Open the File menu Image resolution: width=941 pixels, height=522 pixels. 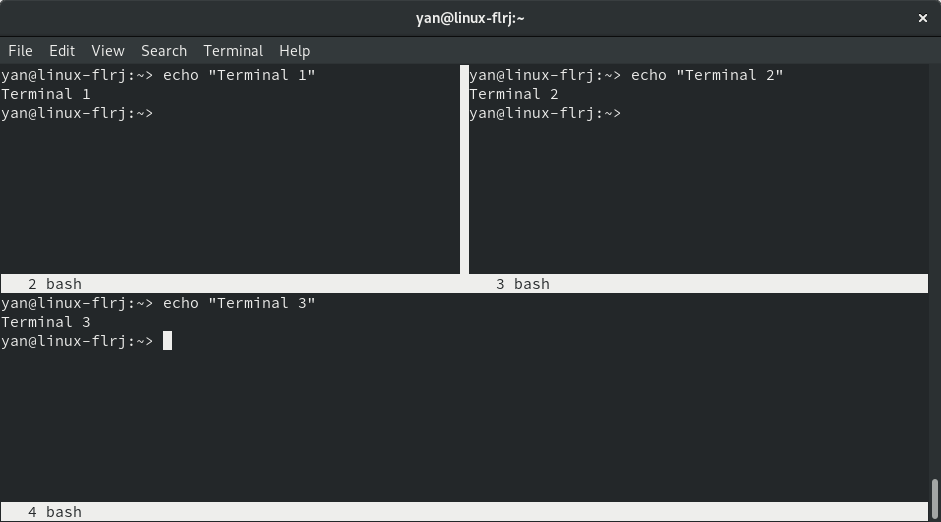pyautogui.click(x=20, y=51)
